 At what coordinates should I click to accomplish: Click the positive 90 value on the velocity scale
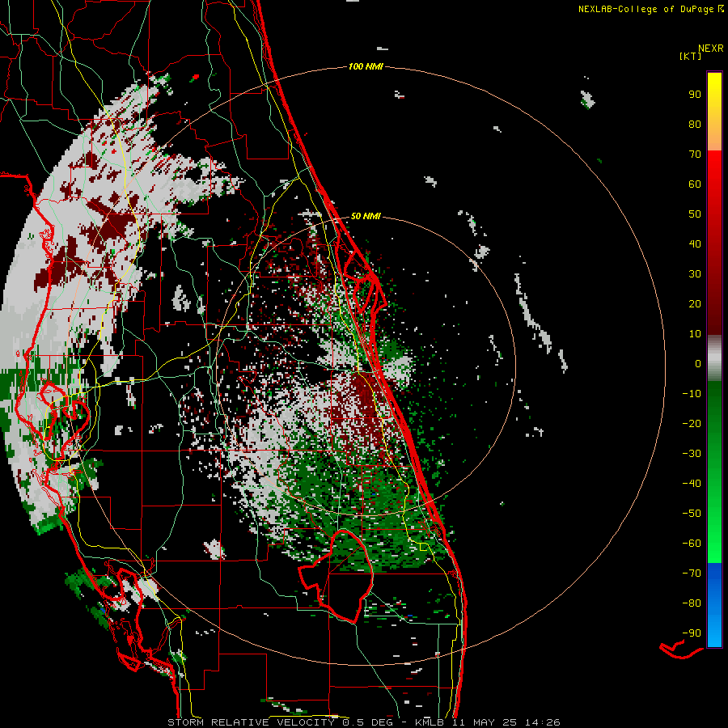coord(695,95)
